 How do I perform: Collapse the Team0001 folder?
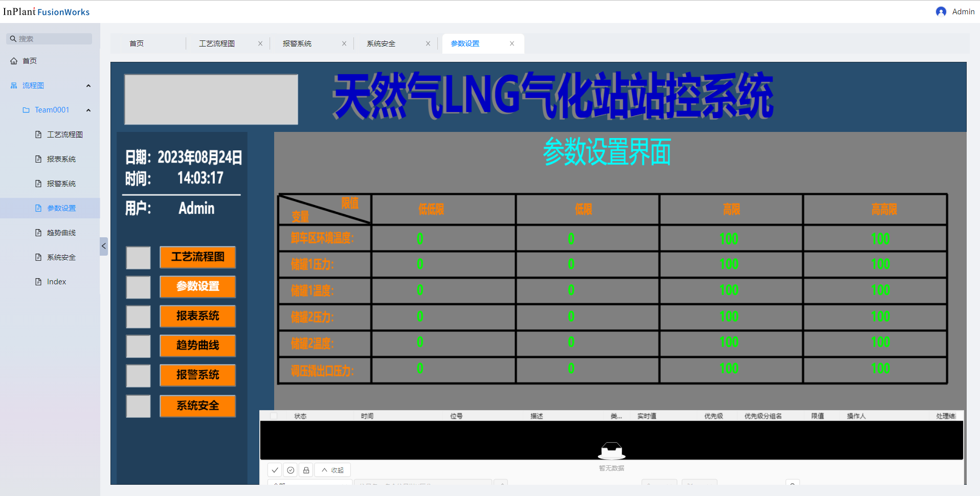88,110
